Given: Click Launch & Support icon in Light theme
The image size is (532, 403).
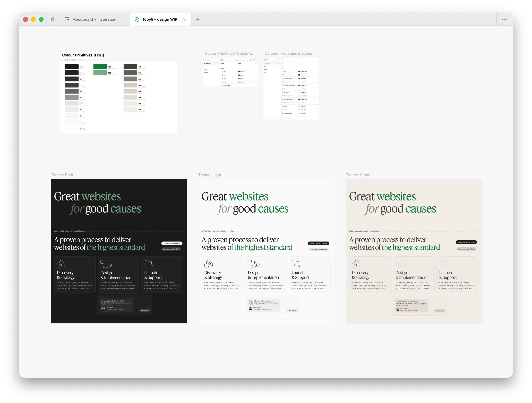Looking at the screenshot, I should click(297, 264).
